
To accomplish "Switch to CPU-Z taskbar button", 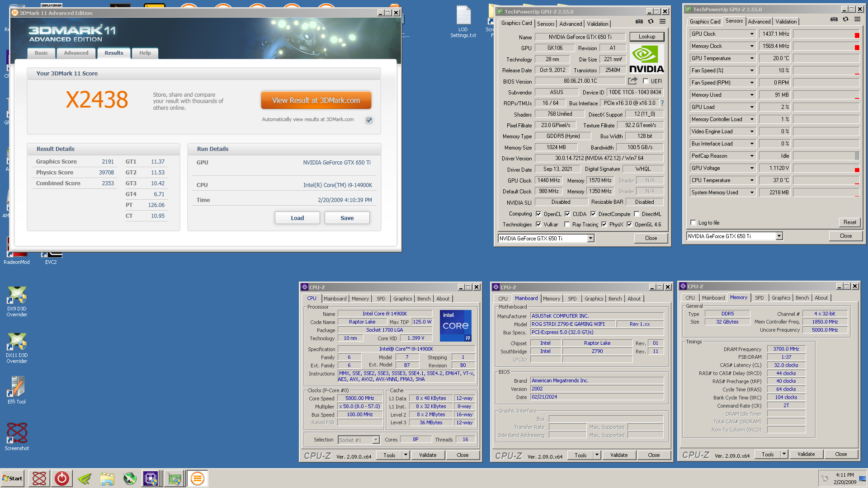I will pyautogui.click(x=151, y=479).
